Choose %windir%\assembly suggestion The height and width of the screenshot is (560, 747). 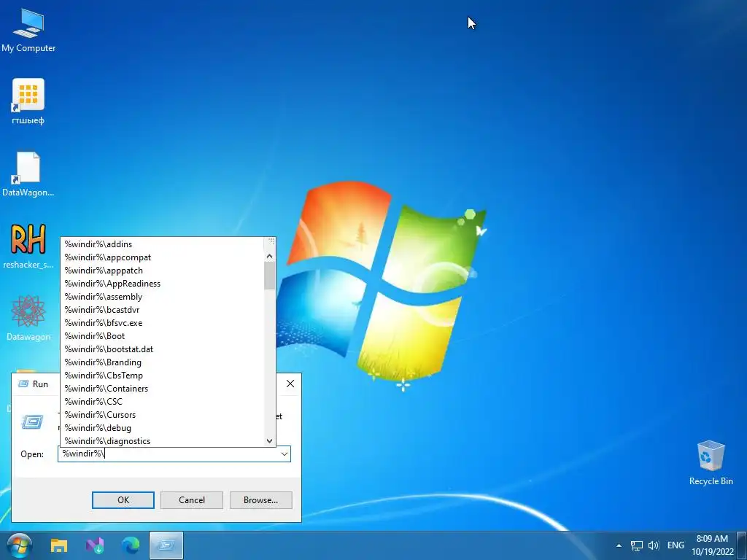point(162,297)
